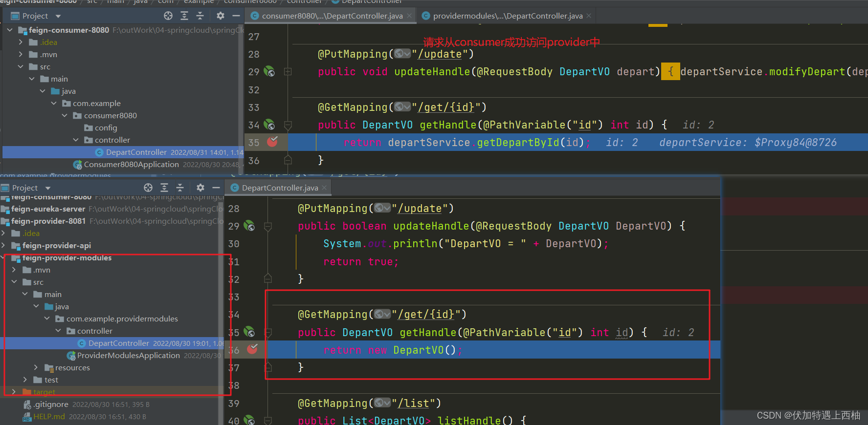
Task: Hide upper Project panel with minus icon
Action: [x=236, y=16]
